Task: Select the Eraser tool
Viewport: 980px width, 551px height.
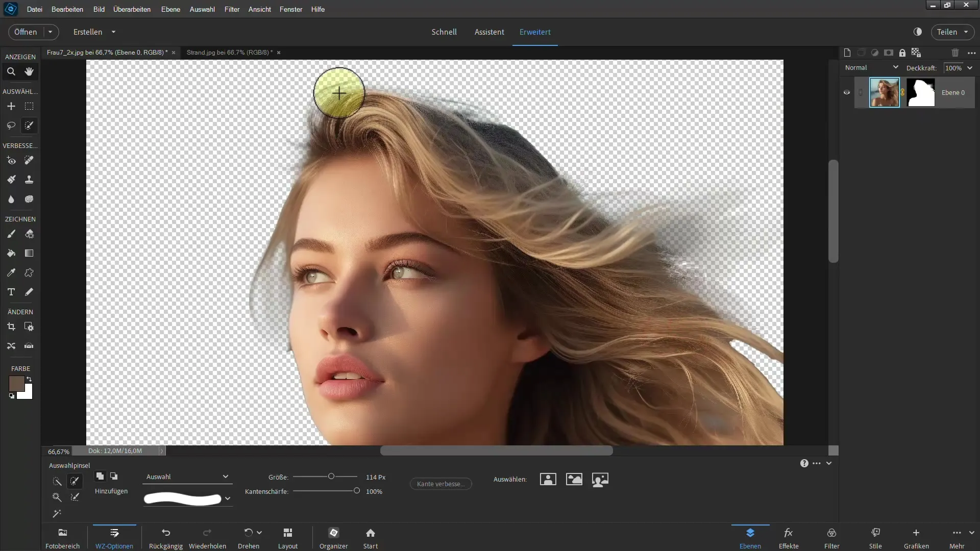Action: click(29, 234)
